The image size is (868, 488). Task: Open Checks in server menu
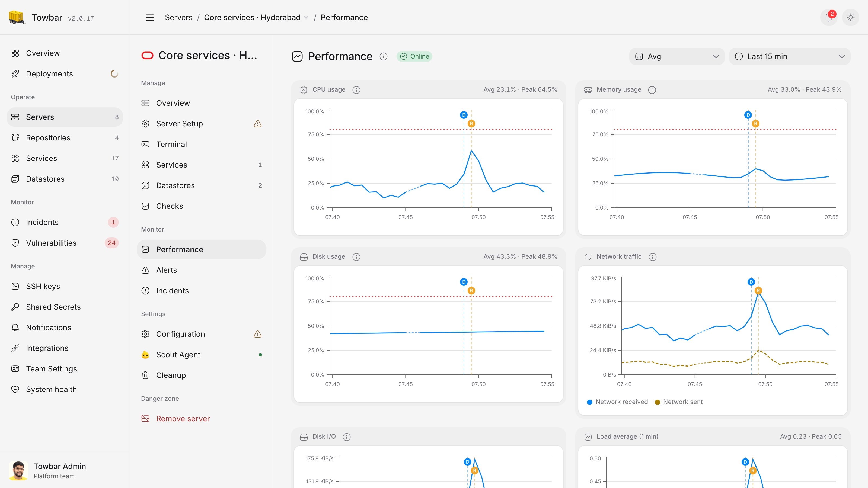pos(202,206)
